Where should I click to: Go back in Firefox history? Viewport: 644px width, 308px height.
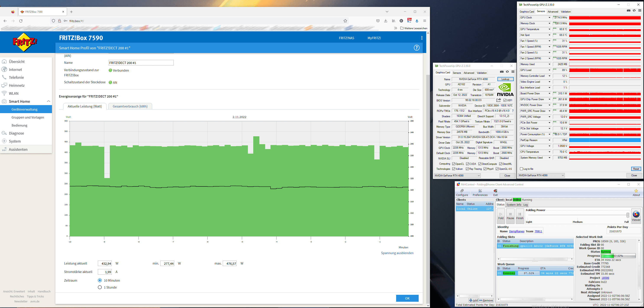5,21
